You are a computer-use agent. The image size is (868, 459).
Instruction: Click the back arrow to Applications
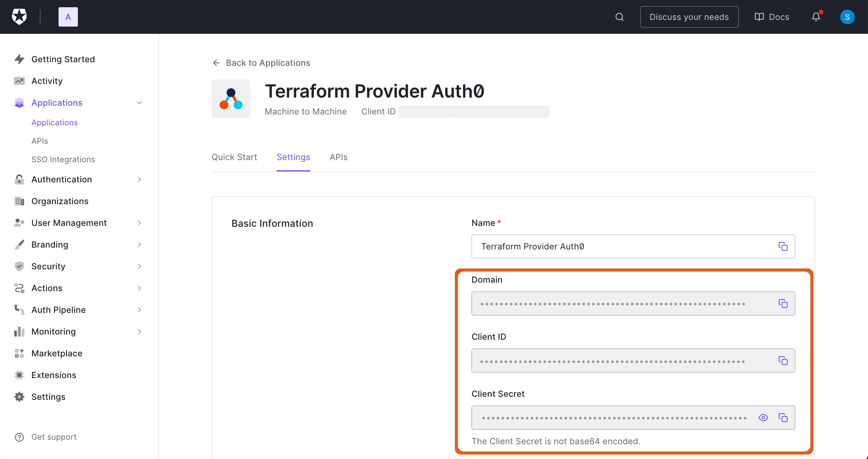(216, 63)
